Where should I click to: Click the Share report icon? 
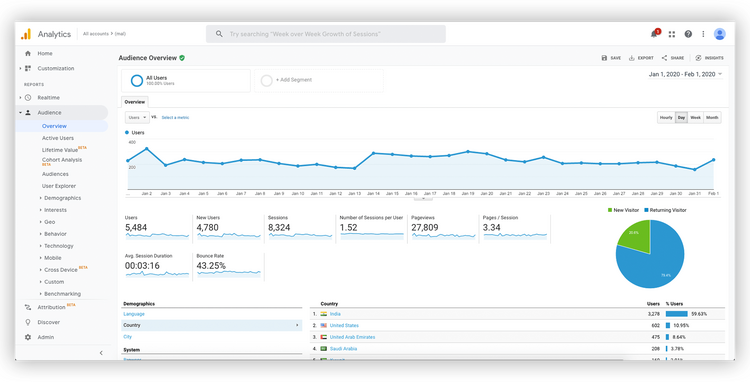tap(664, 58)
